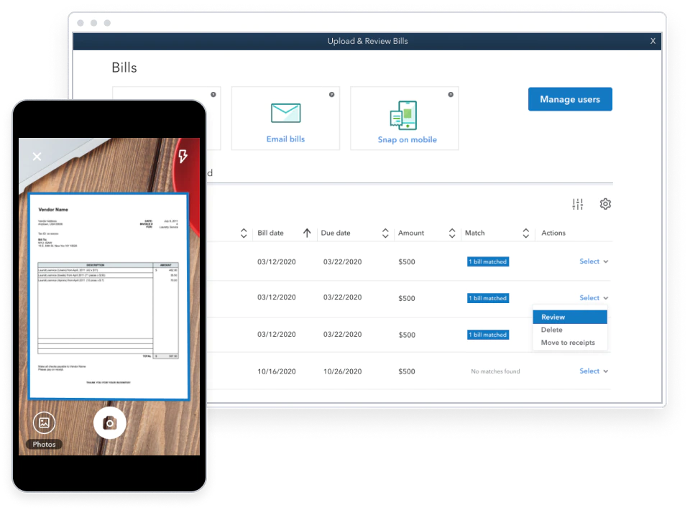Choose Move to receipts menu option
Screen dimensions: 690x510
tap(568, 342)
